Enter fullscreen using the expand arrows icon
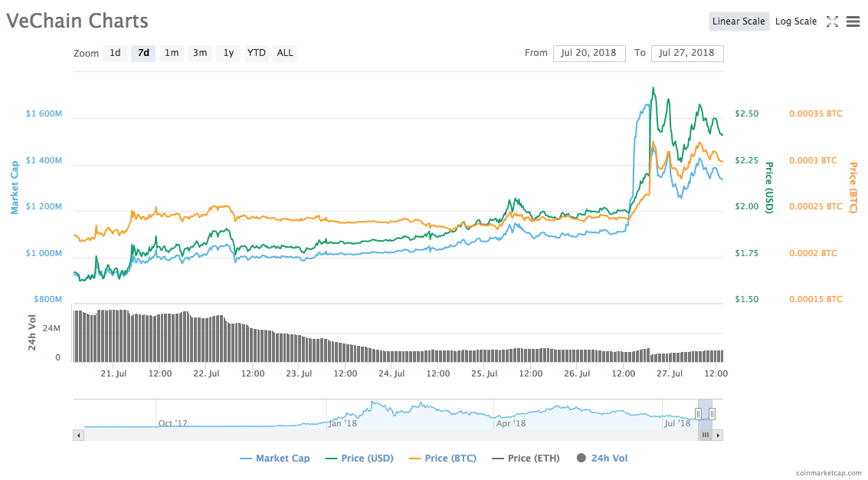The height and width of the screenshot is (480, 868). (832, 21)
